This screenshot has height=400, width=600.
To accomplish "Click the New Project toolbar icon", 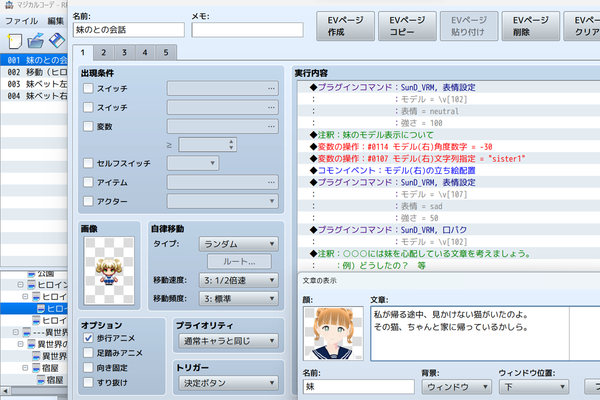I will (x=14, y=41).
